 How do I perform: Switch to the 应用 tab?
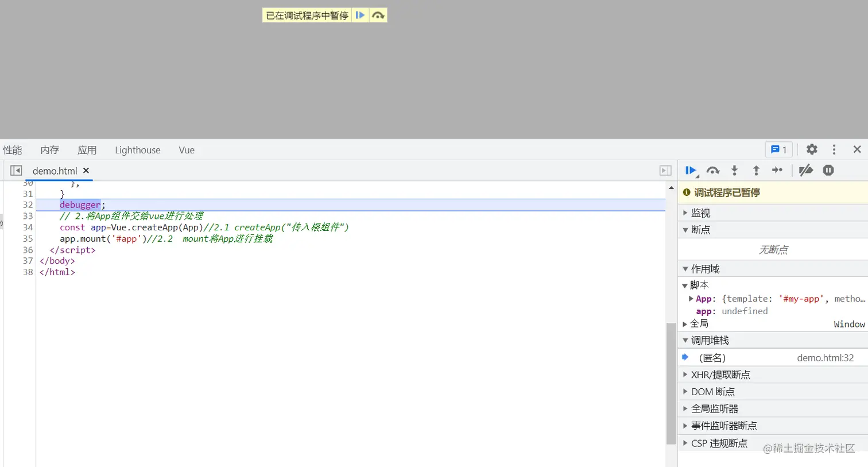87,150
